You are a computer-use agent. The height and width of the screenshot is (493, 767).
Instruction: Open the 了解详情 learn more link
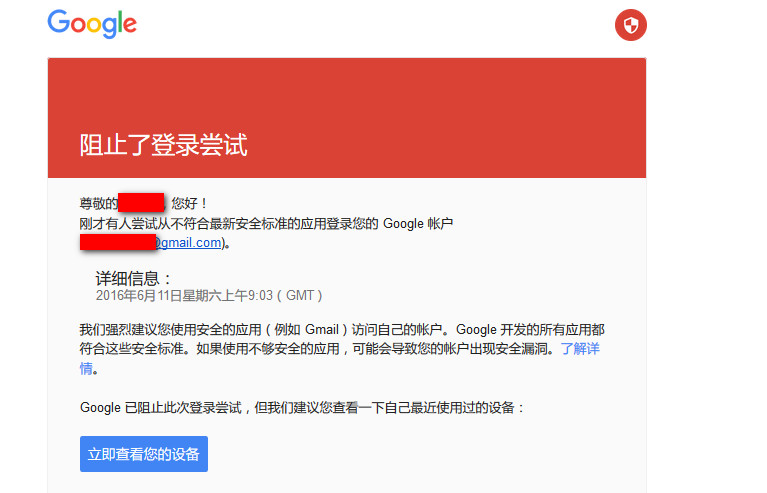point(580,349)
